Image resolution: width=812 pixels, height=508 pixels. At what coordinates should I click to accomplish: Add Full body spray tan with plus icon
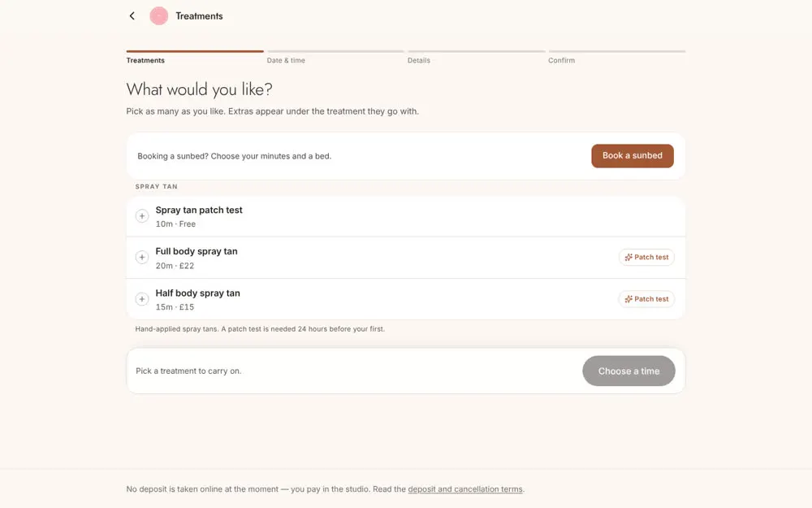click(x=142, y=257)
